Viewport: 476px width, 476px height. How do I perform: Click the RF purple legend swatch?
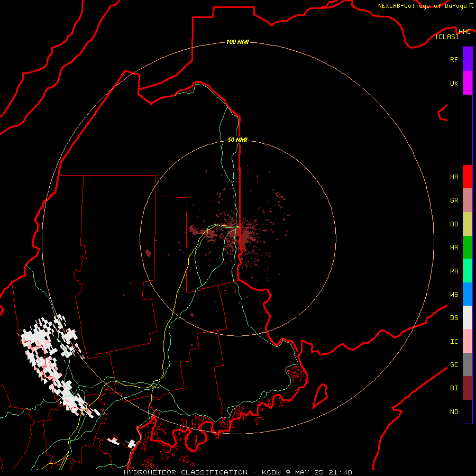467,59
